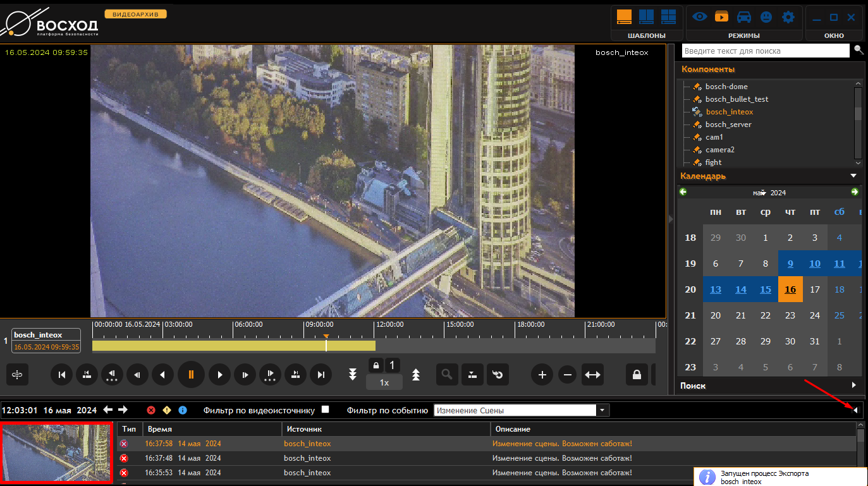Viewport: 868px width, 486px height.
Task: Open face recognition mode icon
Action: [x=766, y=17]
